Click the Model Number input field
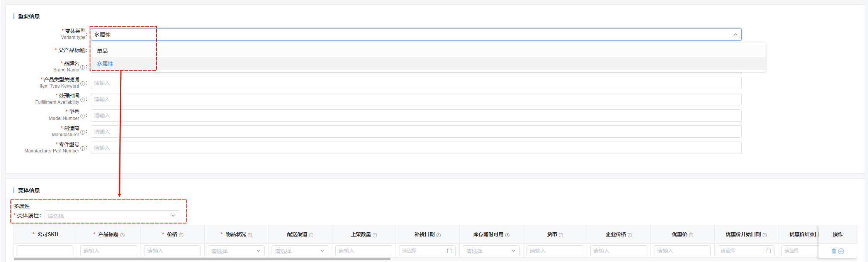 (x=416, y=115)
